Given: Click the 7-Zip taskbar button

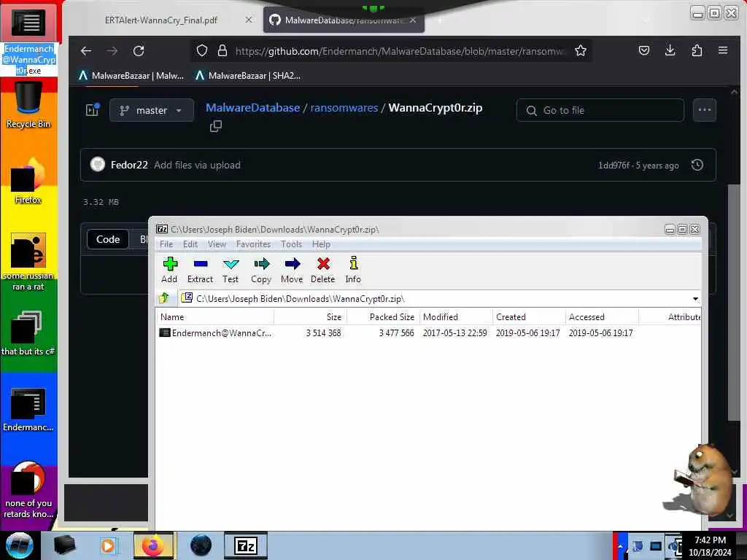Looking at the screenshot, I should (246, 545).
